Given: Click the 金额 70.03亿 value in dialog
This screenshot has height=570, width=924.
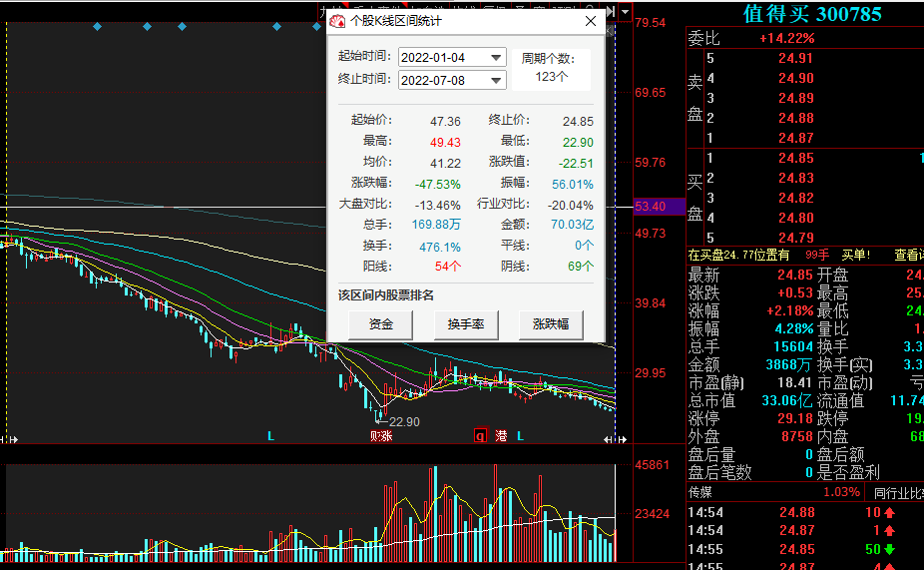Looking at the screenshot, I should pyautogui.click(x=572, y=225).
